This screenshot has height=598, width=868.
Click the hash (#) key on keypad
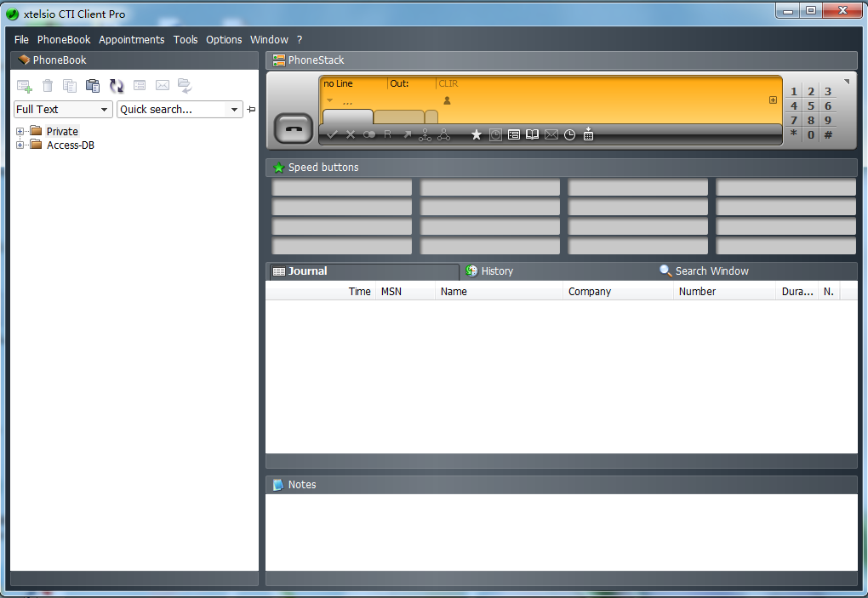pyautogui.click(x=828, y=135)
